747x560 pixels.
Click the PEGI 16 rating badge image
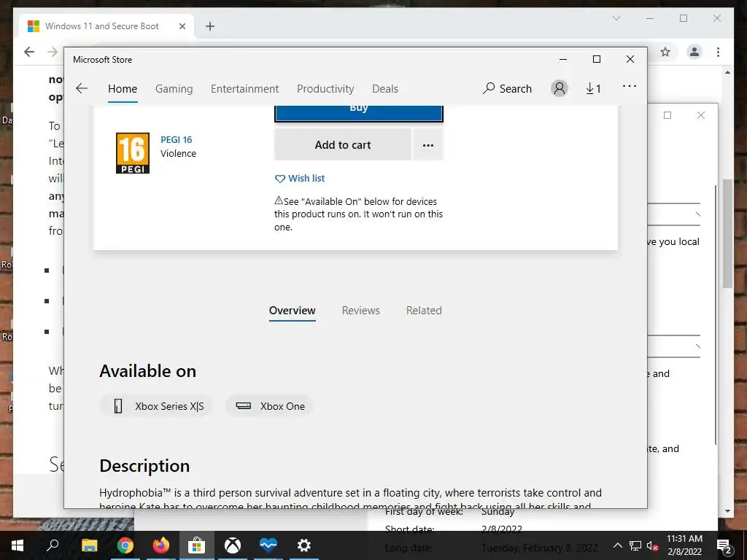click(x=133, y=153)
